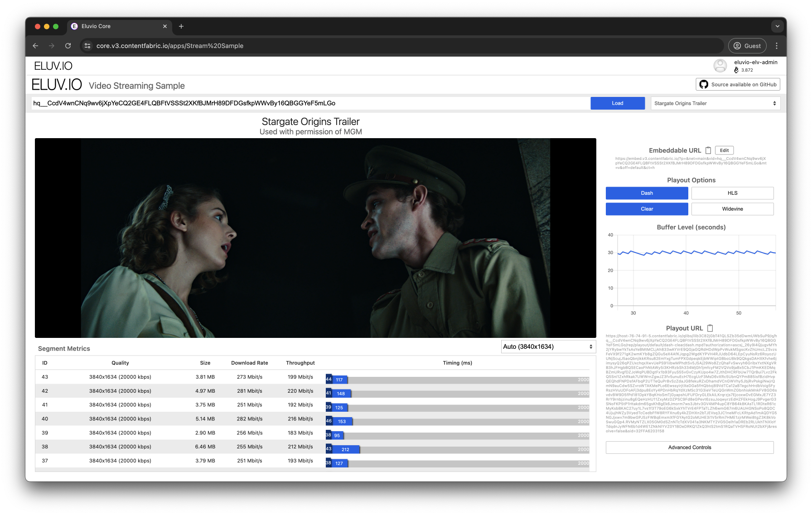Click the Size column header

pyautogui.click(x=205, y=363)
